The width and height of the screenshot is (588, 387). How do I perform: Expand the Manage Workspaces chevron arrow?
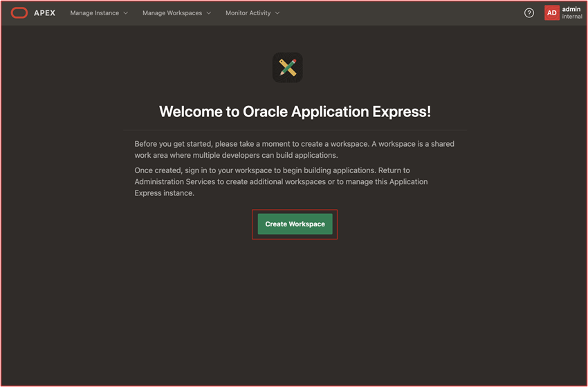tap(208, 13)
